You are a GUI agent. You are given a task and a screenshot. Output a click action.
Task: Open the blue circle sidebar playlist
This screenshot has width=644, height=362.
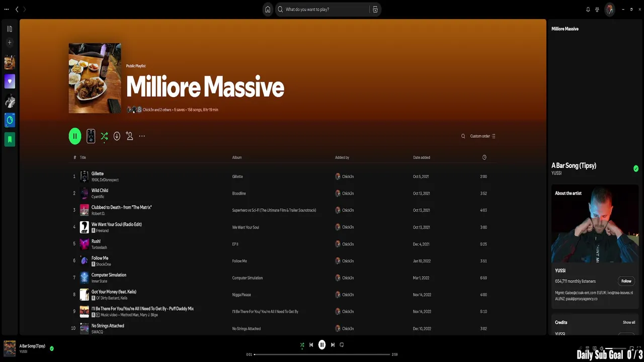pyautogui.click(x=10, y=120)
